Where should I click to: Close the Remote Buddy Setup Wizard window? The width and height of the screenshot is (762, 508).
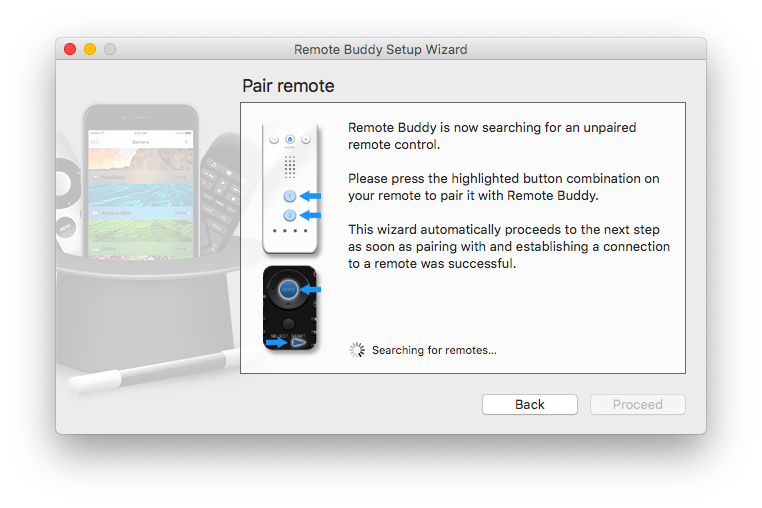pyautogui.click(x=70, y=49)
